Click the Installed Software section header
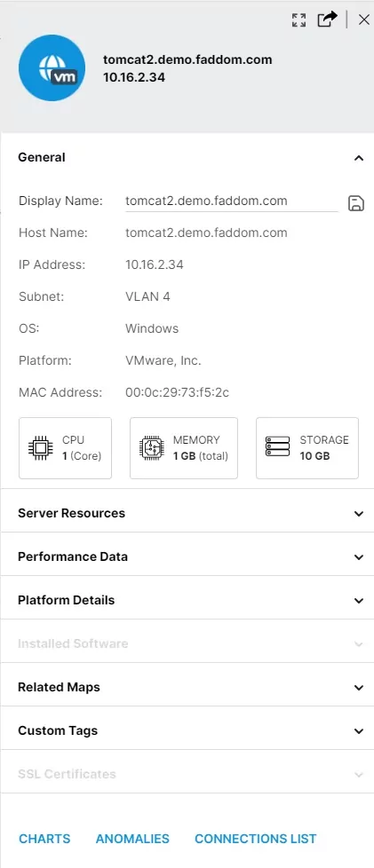 click(187, 643)
